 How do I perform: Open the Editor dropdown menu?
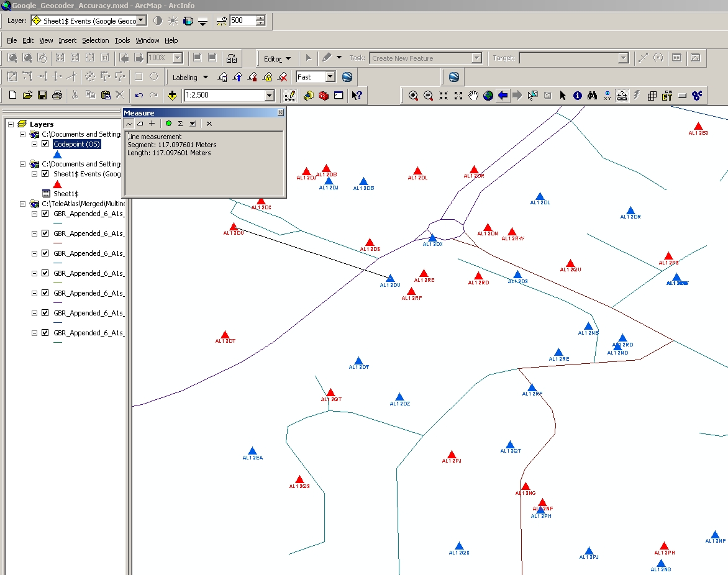[277, 58]
